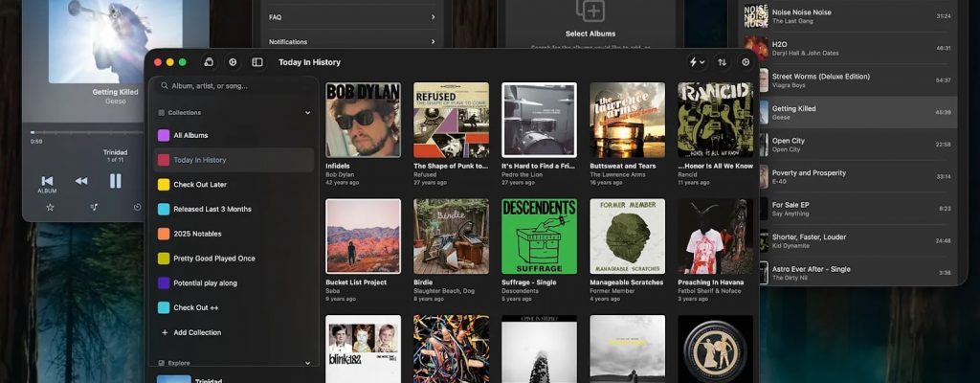980x383 pixels.
Task: Click the album stack toolbar icon
Action: click(x=209, y=62)
